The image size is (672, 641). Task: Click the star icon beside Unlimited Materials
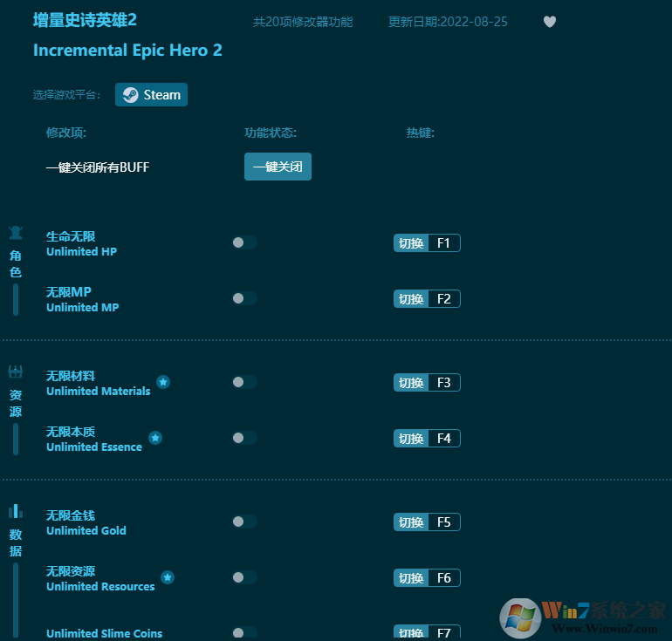(163, 382)
